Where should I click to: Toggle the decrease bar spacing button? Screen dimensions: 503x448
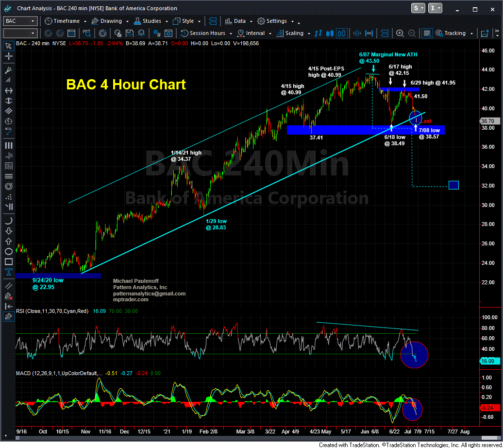pyautogui.click(x=357, y=33)
